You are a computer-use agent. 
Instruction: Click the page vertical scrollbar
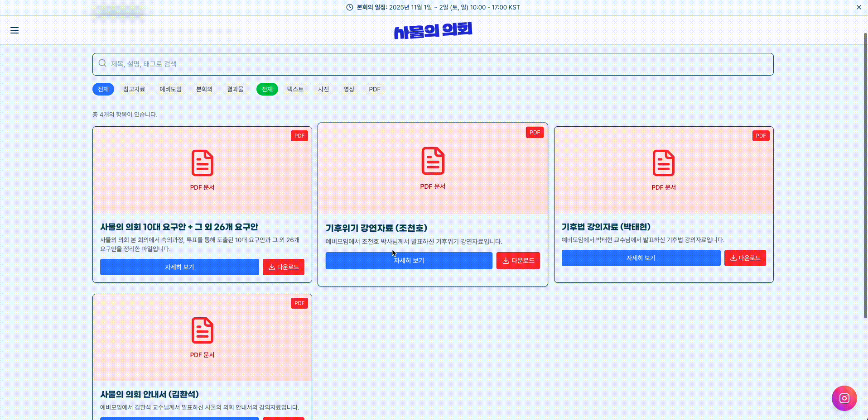click(865, 177)
